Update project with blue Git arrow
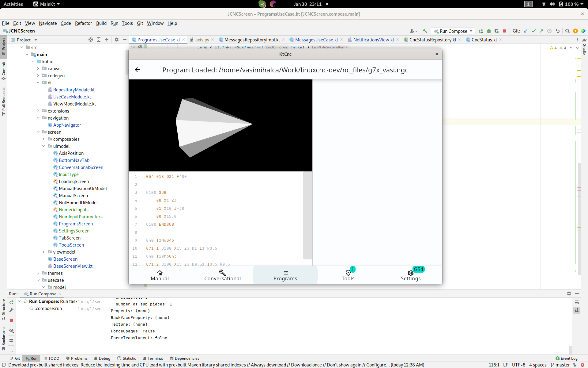This screenshot has width=588, height=368. click(526, 31)
